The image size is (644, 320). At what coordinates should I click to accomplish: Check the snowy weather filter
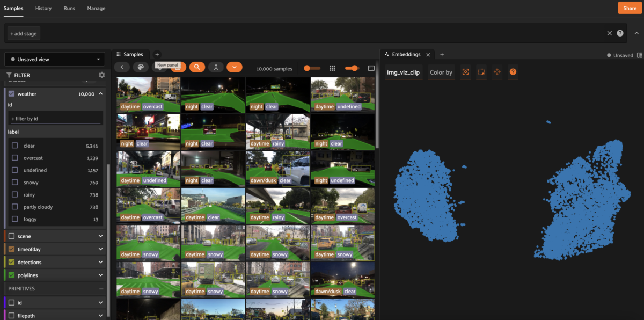click(x=14, y=182)
